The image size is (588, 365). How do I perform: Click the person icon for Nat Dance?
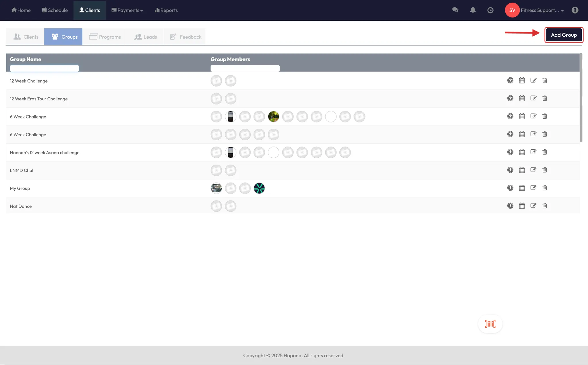510,206
